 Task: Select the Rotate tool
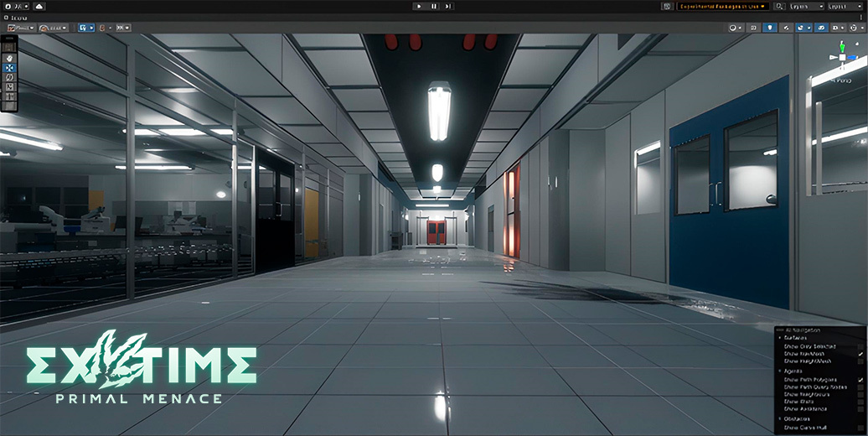pos(9,77)
